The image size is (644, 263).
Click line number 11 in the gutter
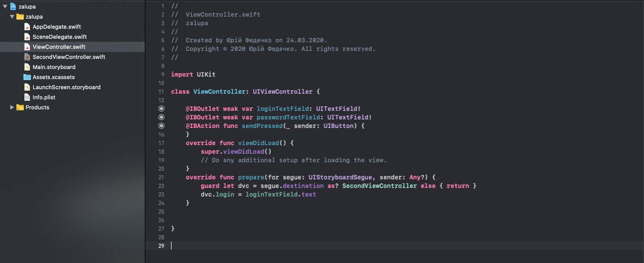(161, 92)
